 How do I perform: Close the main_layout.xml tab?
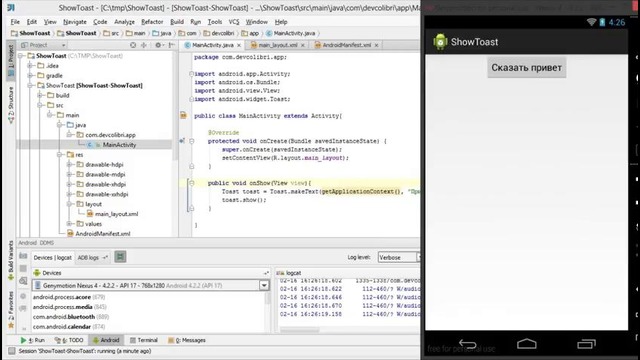click(x=303, y=45)
